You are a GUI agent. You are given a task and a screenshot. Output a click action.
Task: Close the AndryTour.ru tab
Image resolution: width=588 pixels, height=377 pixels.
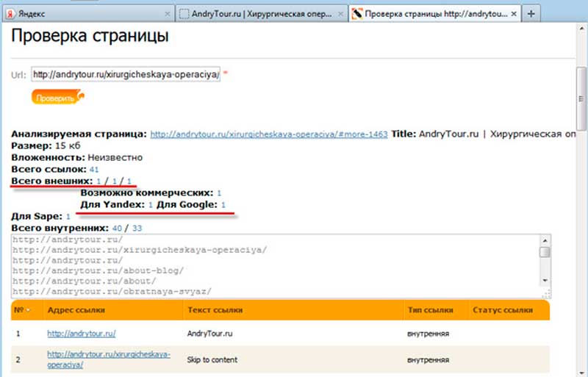[340, 14]
